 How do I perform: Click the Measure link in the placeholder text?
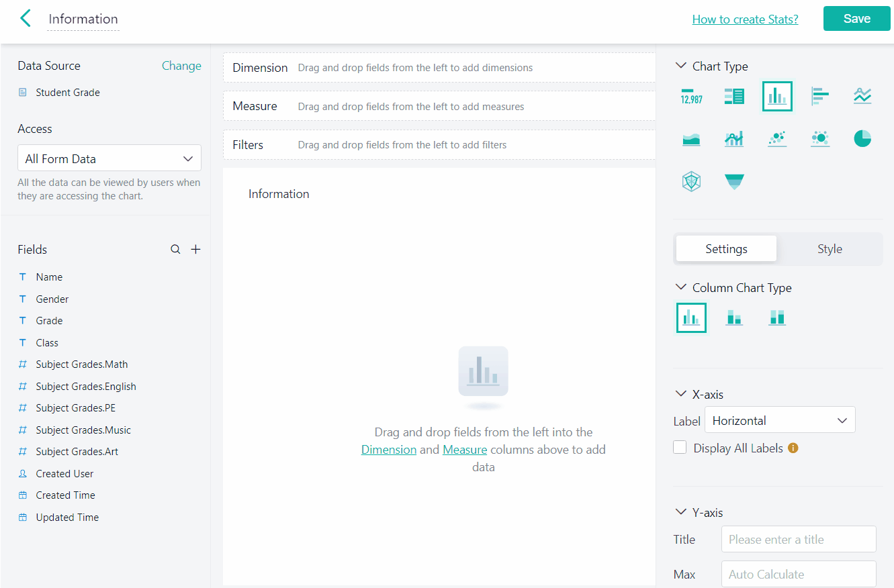point(465,450)
